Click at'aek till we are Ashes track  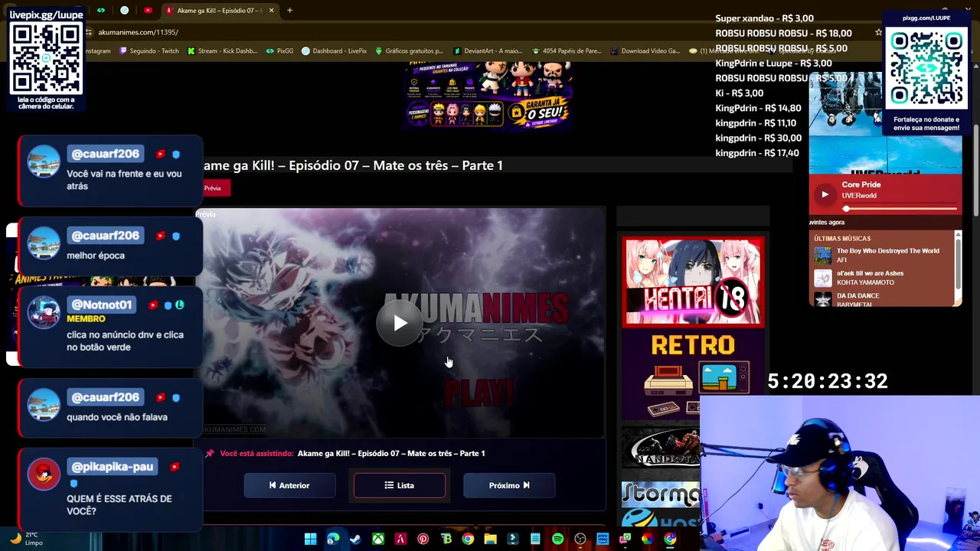[870, 273]
